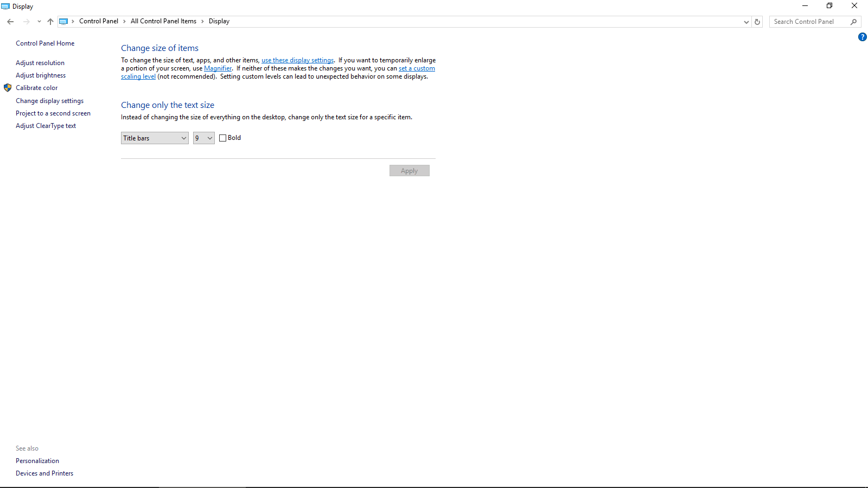Enable the Bold checkbox
868x488 pixels.
[x=222, y=138]
